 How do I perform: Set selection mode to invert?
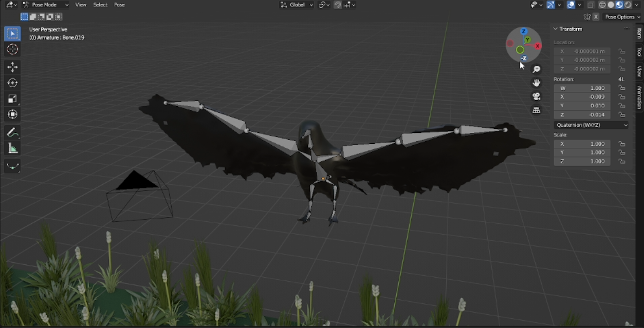tap(50, 17)
